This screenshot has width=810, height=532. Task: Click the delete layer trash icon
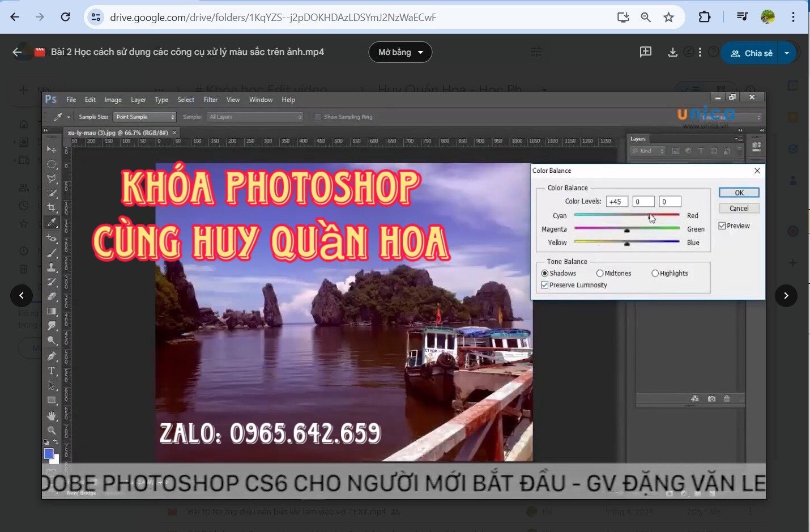727,399
